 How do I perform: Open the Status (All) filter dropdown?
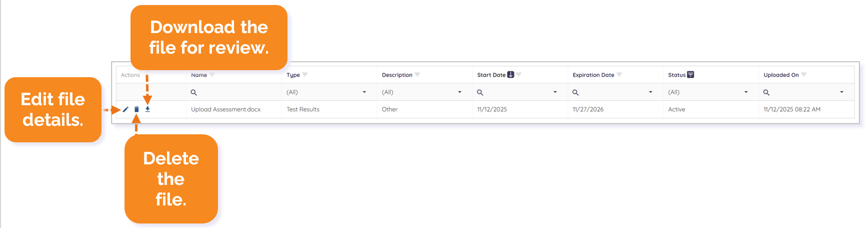tap(746, 92)
